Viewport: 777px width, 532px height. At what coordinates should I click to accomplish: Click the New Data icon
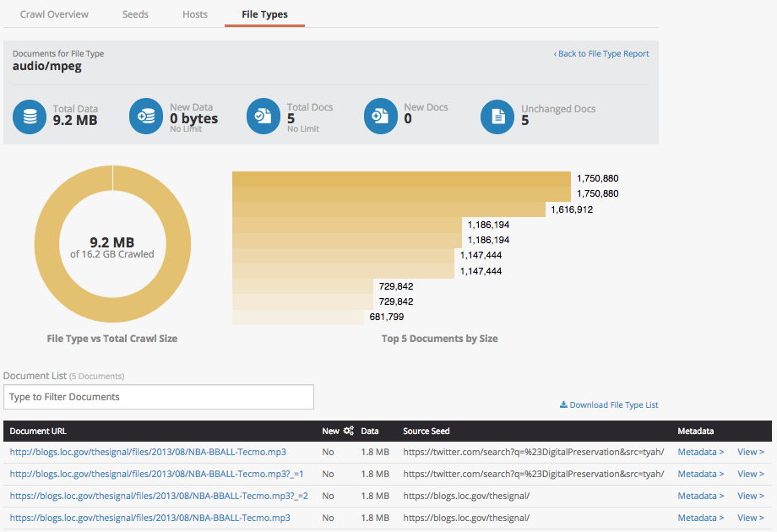pyautogui.click(x=146, y=117)
